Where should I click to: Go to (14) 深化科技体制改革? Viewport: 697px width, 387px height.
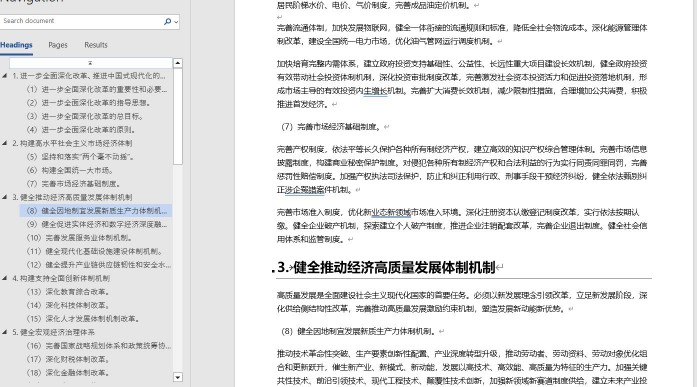[x=68, y=305]
